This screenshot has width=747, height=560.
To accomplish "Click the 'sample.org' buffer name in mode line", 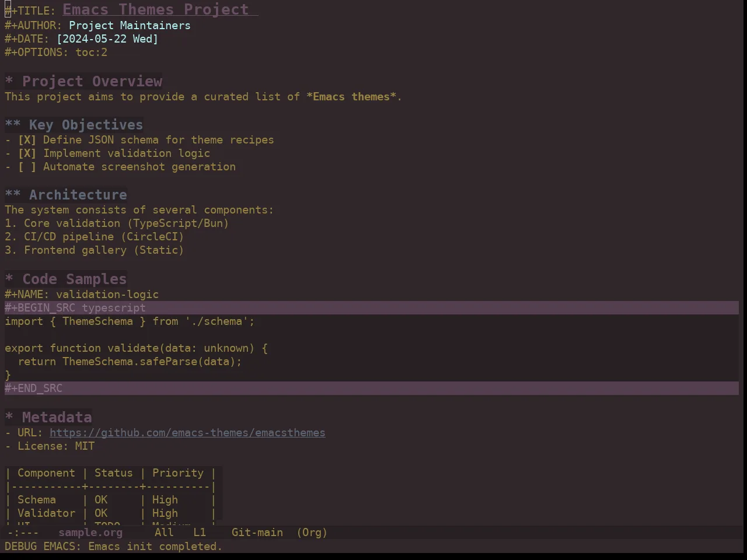I will point(90,533).
